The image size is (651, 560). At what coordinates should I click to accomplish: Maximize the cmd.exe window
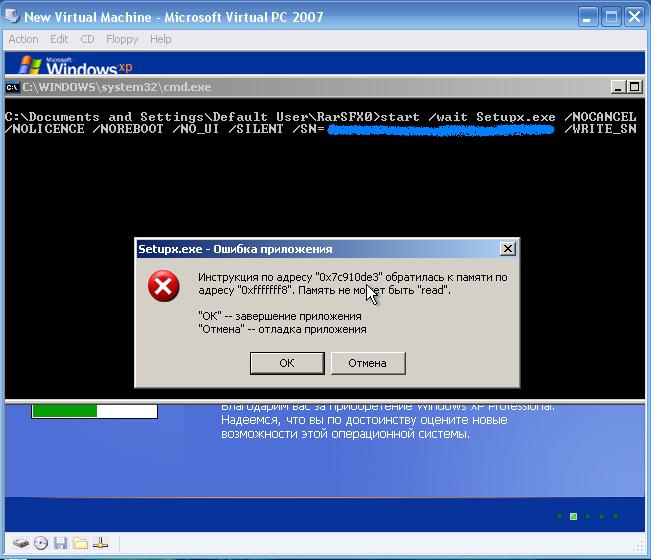pyautogui.click(x=634, y=87)
